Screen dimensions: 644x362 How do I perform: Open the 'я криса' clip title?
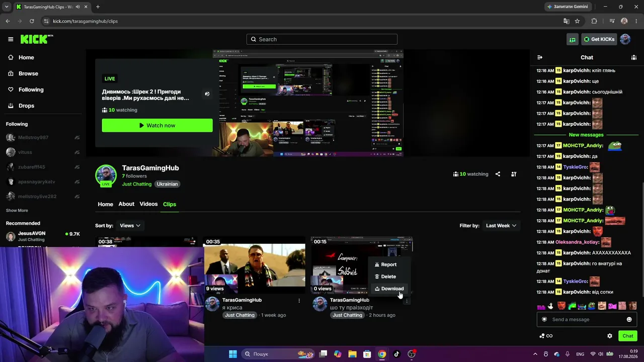[232, 308]
